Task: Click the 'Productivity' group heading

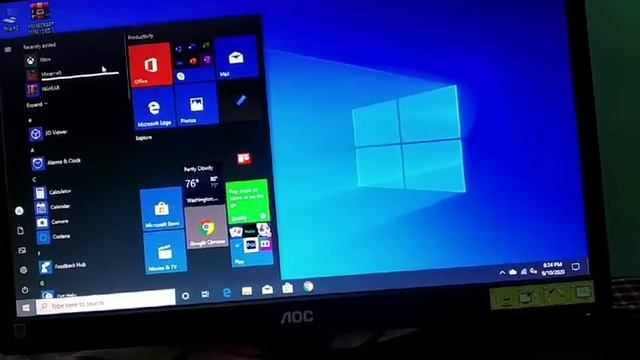Action: (x=140, y=37)
